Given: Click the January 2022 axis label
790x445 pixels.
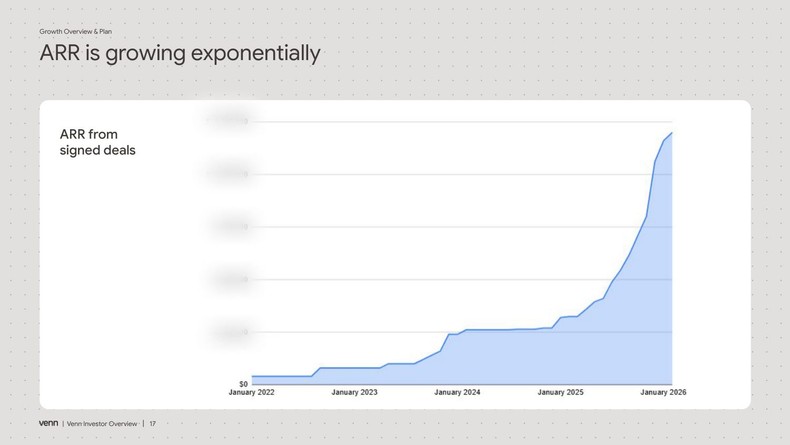Looking at the screenshot, I should tap(251, 393).
